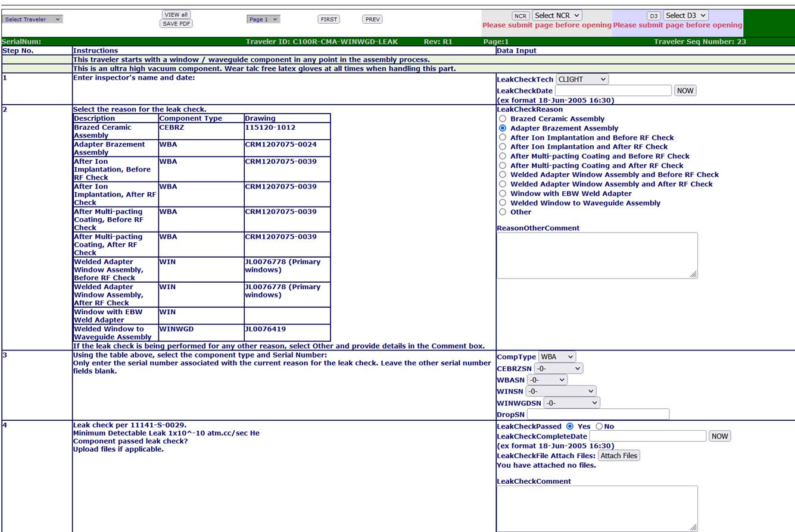Click the VIEW all button
The image size is (795, 532).
click(x=176, y=14)
